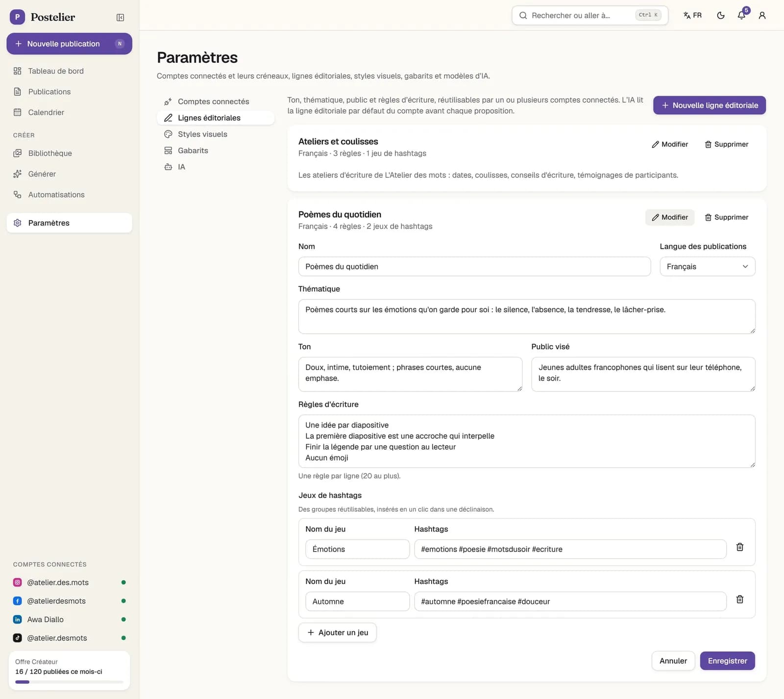Switch language via FR icon
Image resolution: width=784 pixels, height=699 pixels.
click(x=692, y=15)
